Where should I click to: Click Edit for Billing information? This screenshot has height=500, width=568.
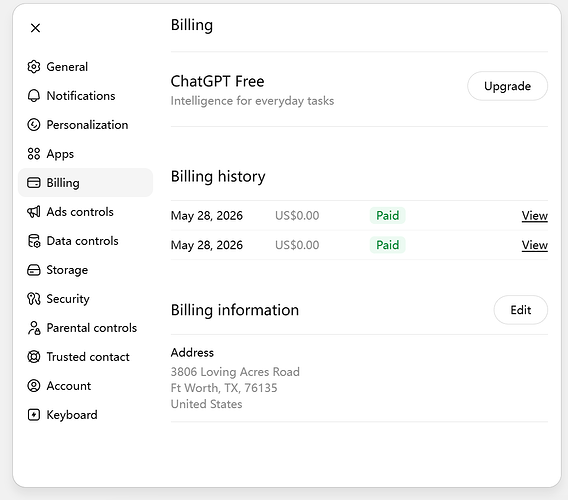(521, 310)
